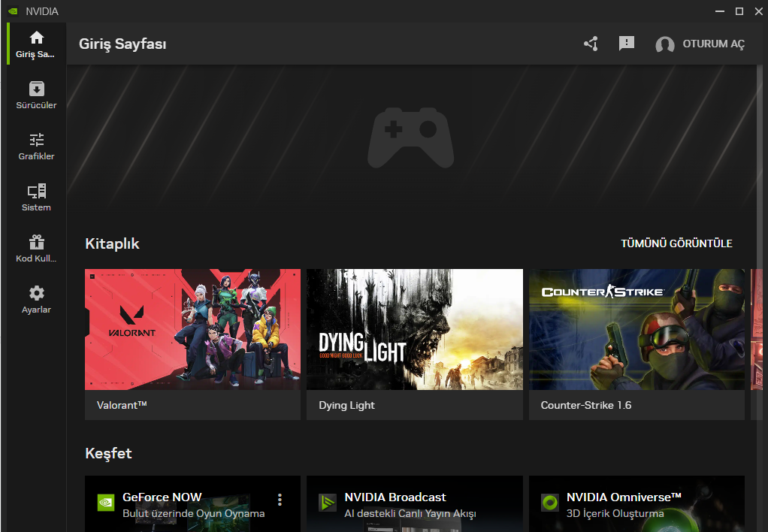Open the Sürücüler drivers section
Viewport: 768px width, 532px height.
tap(36, 95)
